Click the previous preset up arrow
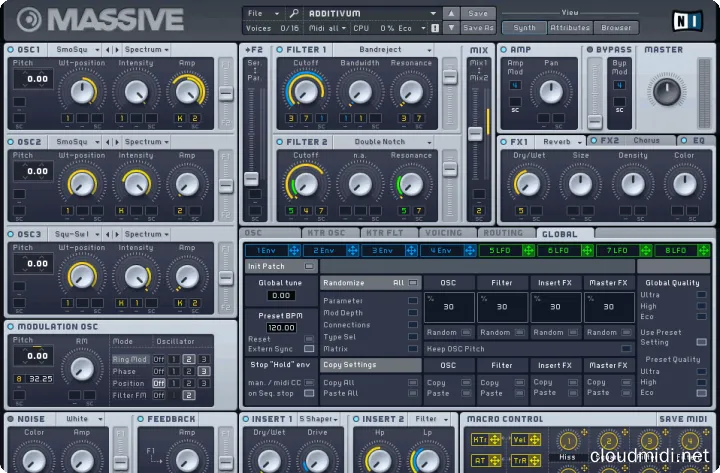Image resolution: width=720 pixels, height=473 pixels. 451,14
